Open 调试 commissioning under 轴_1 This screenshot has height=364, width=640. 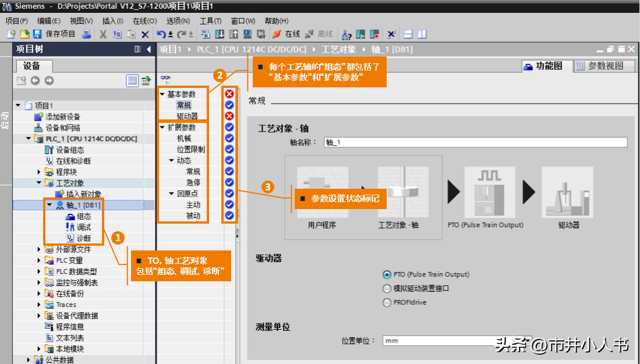coord(84,227)
